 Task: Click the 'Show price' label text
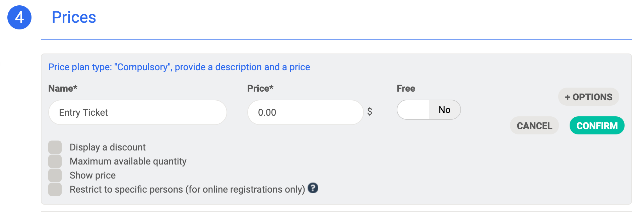[x=92, y=175]
